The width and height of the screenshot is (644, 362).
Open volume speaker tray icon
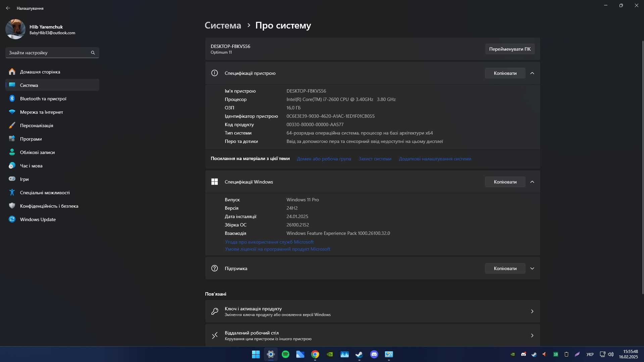click(611, 354)
